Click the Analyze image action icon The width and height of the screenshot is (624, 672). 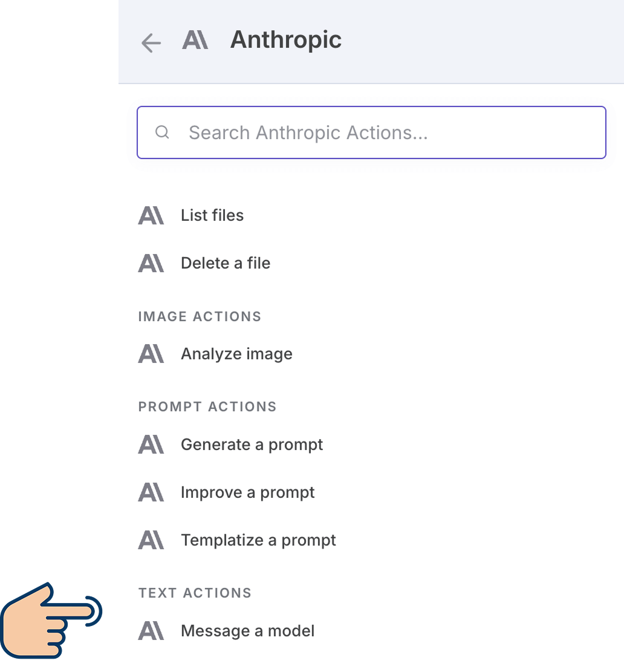pos(151,354)
